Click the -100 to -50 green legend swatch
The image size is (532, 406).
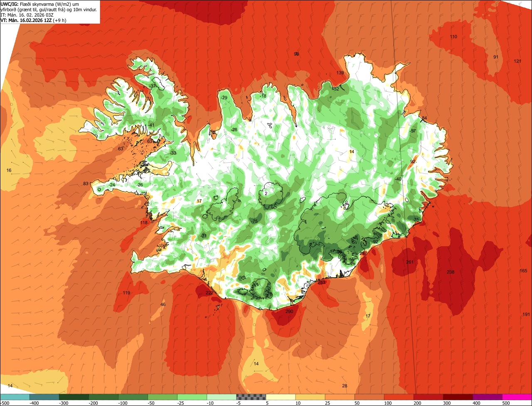point(133,397)
